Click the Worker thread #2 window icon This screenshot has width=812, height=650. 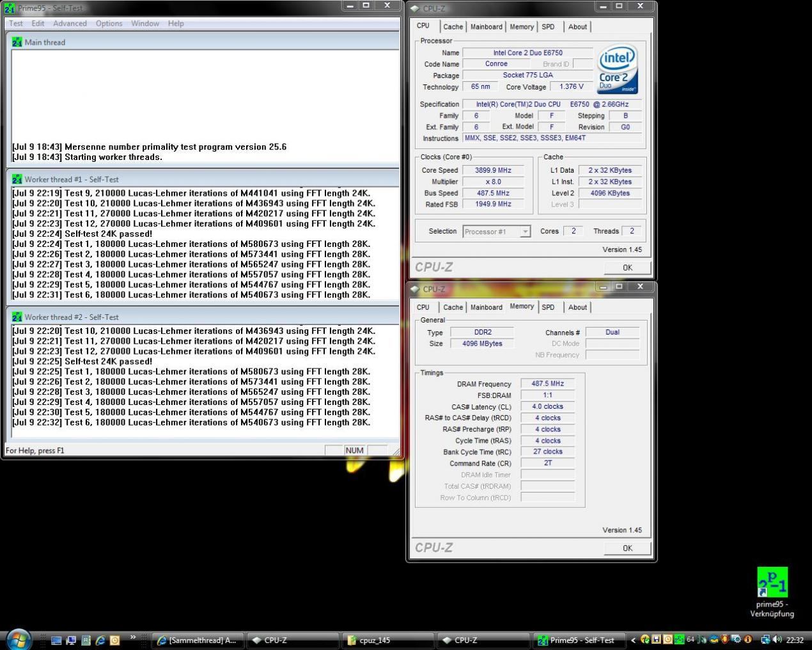(x=17, y=317)
